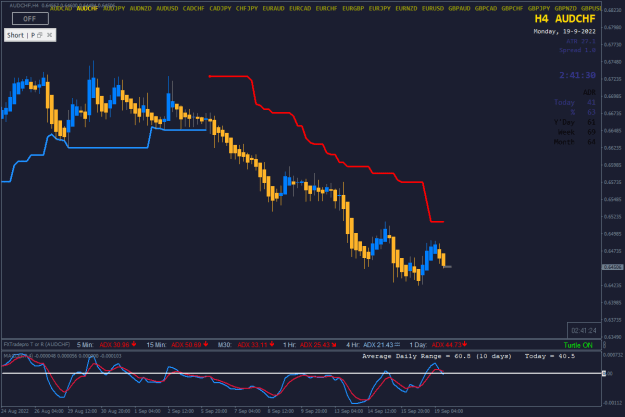Click the FXTradepro T or R indicator label
Image resolution: width=625 pixels, height=417 pixels.
point(37,344)
